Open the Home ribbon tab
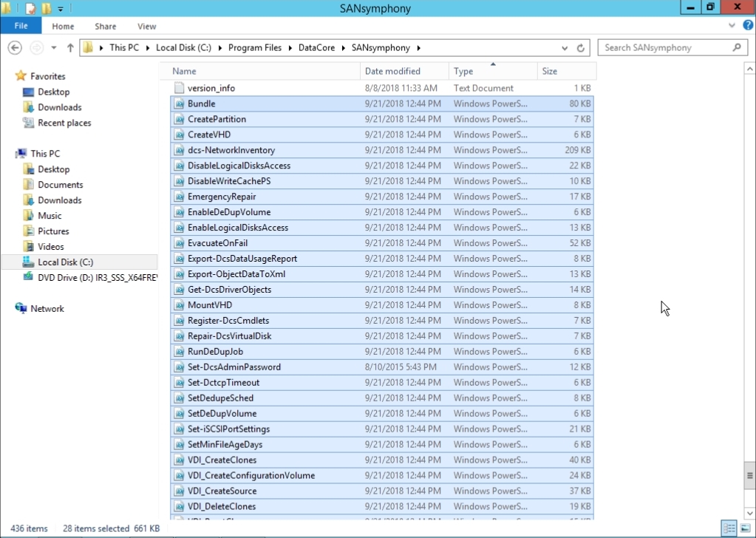 63,26
